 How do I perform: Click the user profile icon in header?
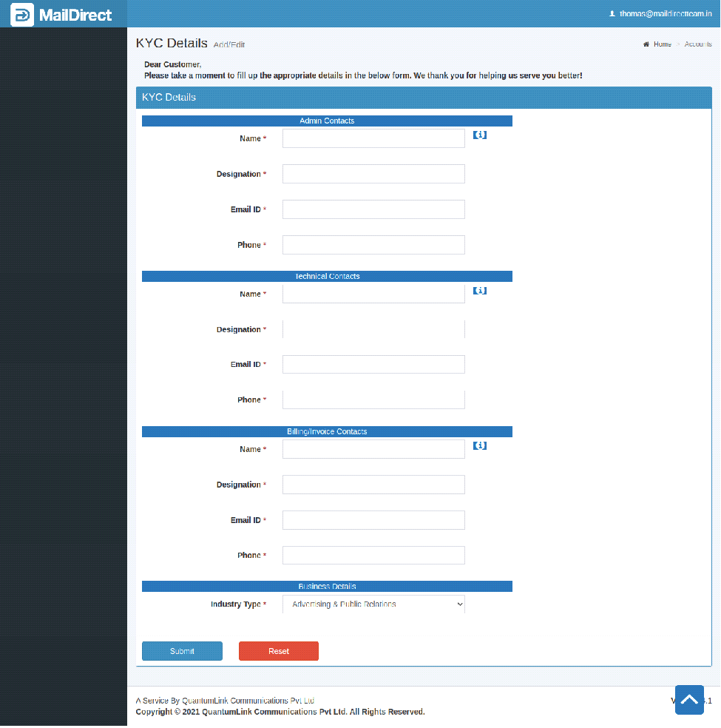pyautogui.click(x=612, y=14)
